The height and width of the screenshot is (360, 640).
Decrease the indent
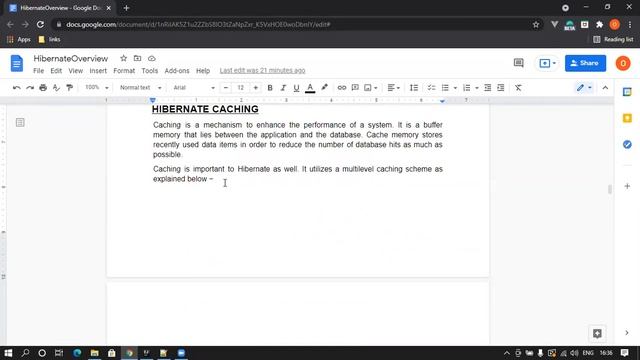tap(488, 88)
